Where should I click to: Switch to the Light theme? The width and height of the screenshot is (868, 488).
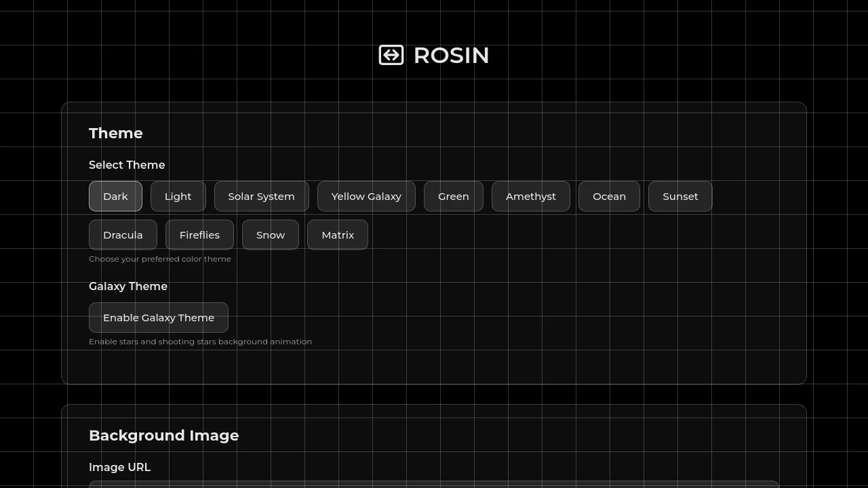pos(178,197)
